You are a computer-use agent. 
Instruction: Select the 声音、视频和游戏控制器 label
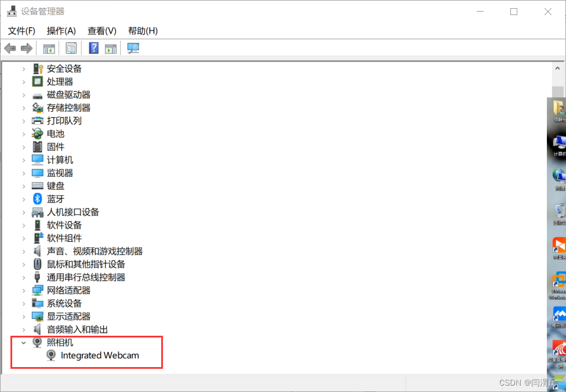(x=95, y=251)
